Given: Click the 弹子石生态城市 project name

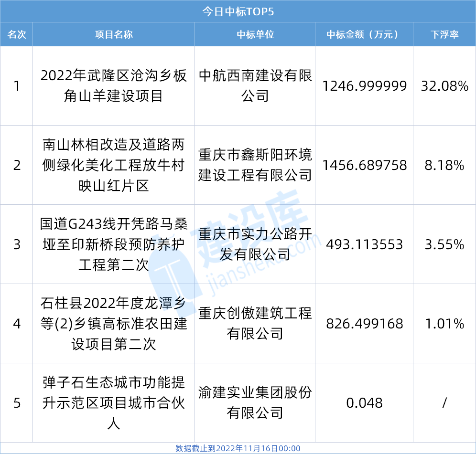Looking at the screenshot, I should [114, 402].
